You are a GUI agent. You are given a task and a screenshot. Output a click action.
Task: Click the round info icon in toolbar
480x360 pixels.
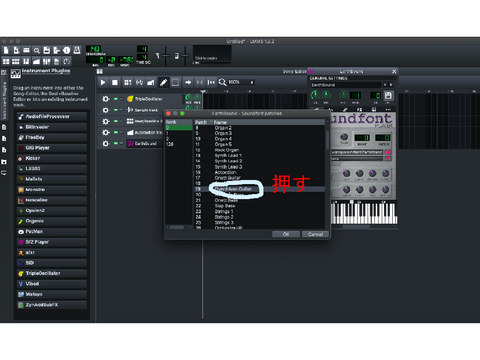tap(67, 50)
